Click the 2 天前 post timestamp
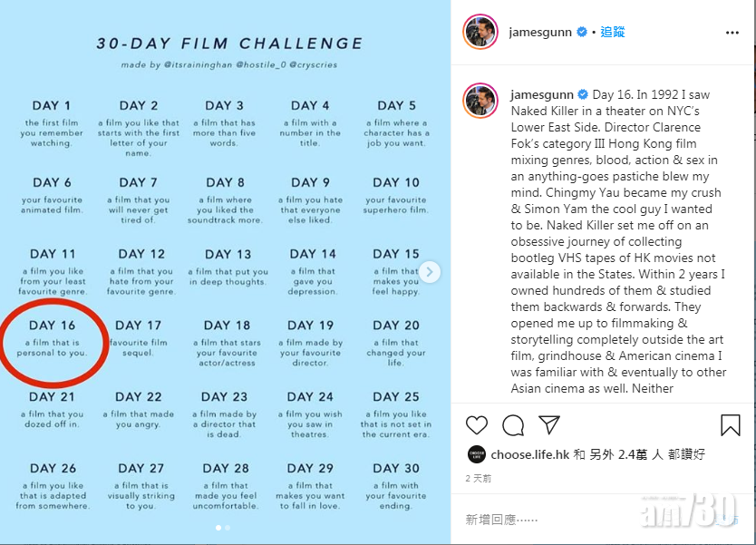The width and height of the screenshot is (756, 545). click(479, 478)
